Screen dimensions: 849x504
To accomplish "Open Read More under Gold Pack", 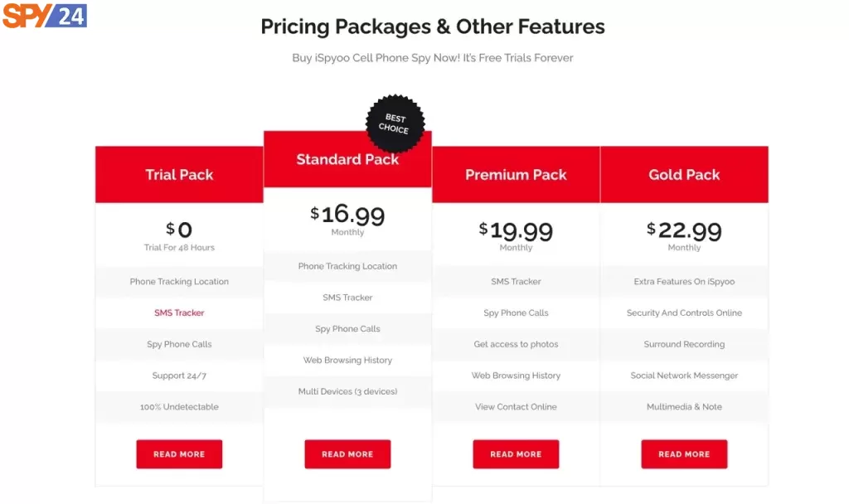I will [684, 453].
